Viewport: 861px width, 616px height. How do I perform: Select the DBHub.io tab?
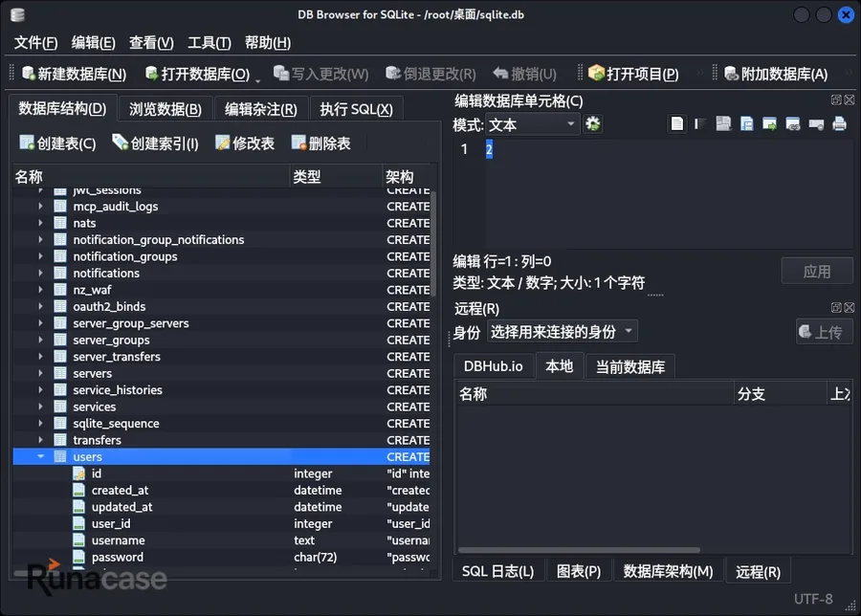coord(493,366)
